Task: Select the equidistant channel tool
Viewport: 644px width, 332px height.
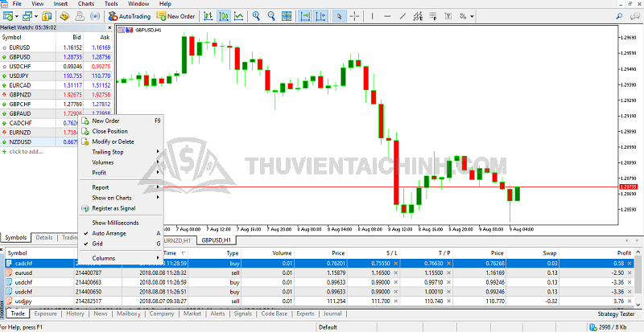Action: (418, 16)
